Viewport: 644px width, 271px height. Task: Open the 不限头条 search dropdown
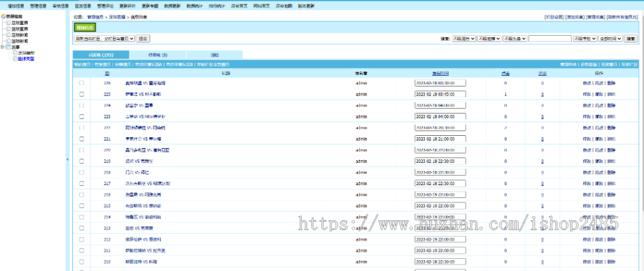515,39
